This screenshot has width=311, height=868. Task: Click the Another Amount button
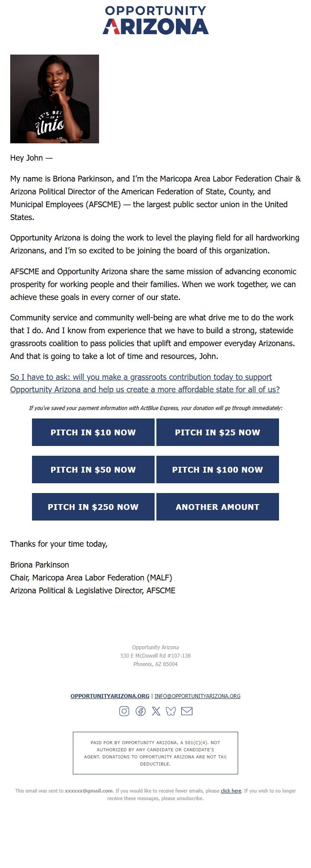(x=218, y=507)
